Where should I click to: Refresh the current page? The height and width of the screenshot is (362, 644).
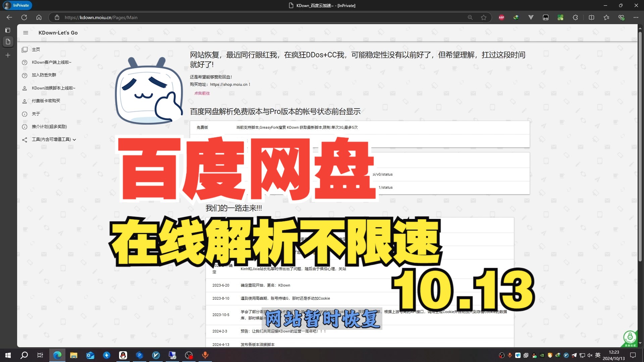[x=24, y=17]
